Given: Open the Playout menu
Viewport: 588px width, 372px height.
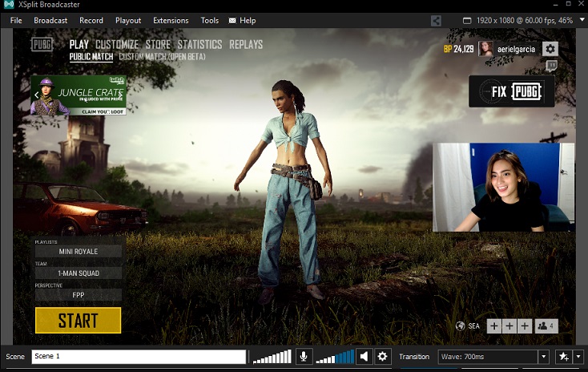Looking at the screenshot, I should click(128, 21).
